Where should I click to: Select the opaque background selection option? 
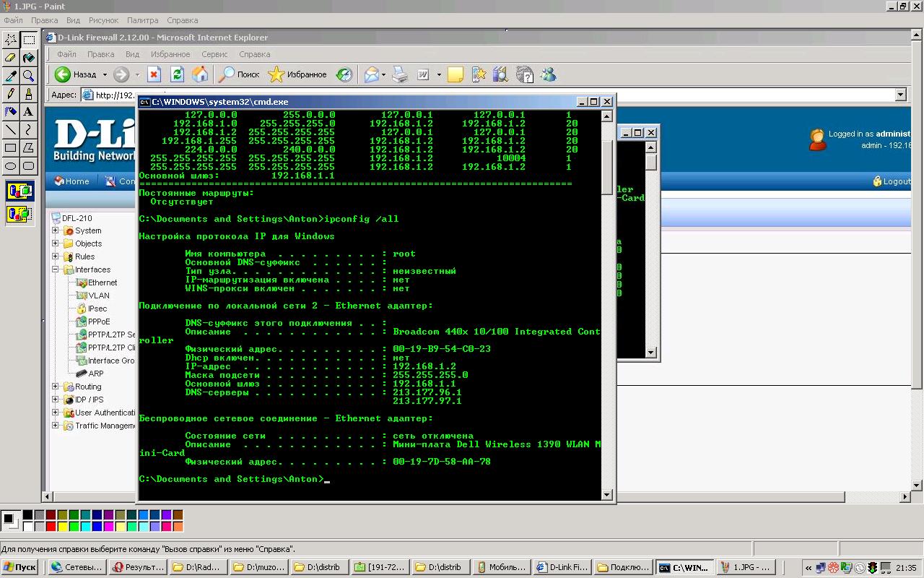(19, 192)
